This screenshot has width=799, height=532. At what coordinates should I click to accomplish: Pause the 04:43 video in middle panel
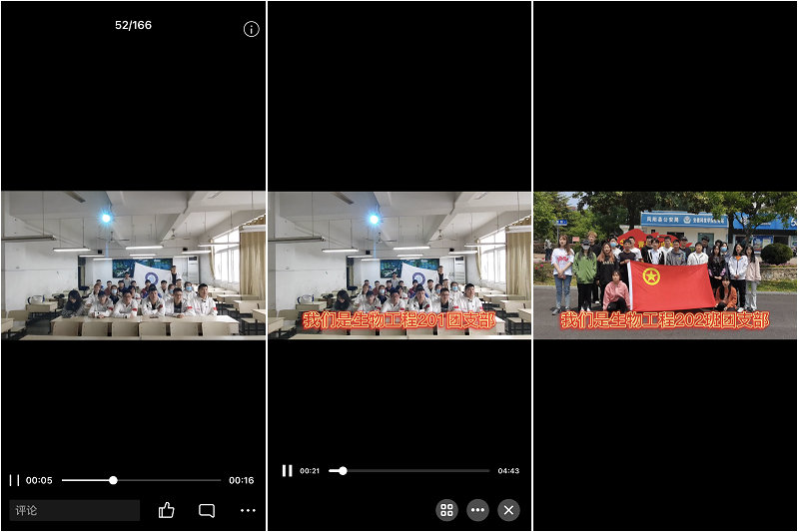coord(287,470)
